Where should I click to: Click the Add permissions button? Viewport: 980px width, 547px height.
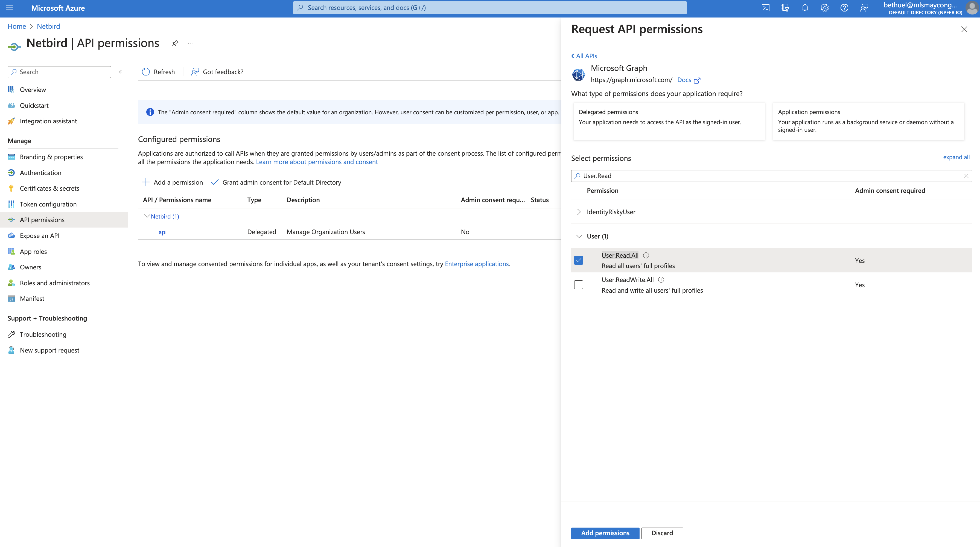point(605,533)
